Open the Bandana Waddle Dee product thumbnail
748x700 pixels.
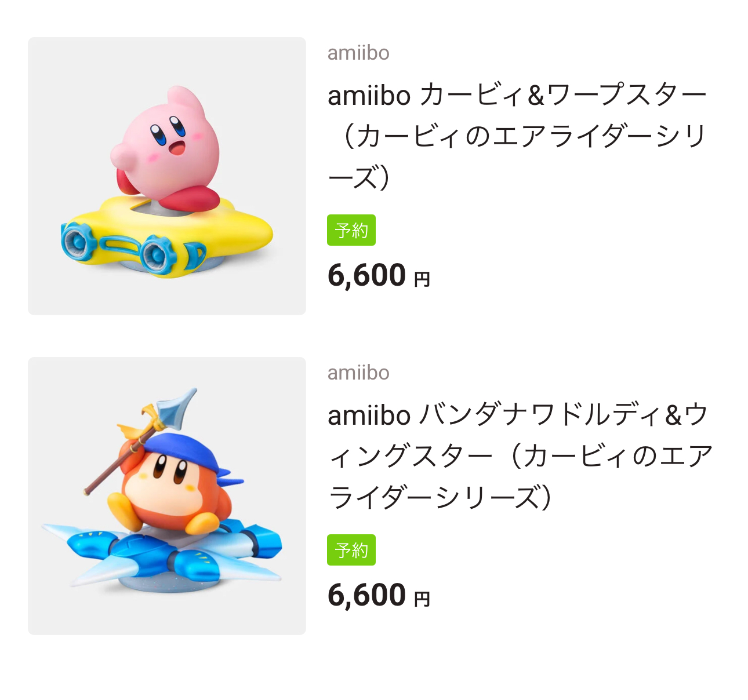(167, 496)
